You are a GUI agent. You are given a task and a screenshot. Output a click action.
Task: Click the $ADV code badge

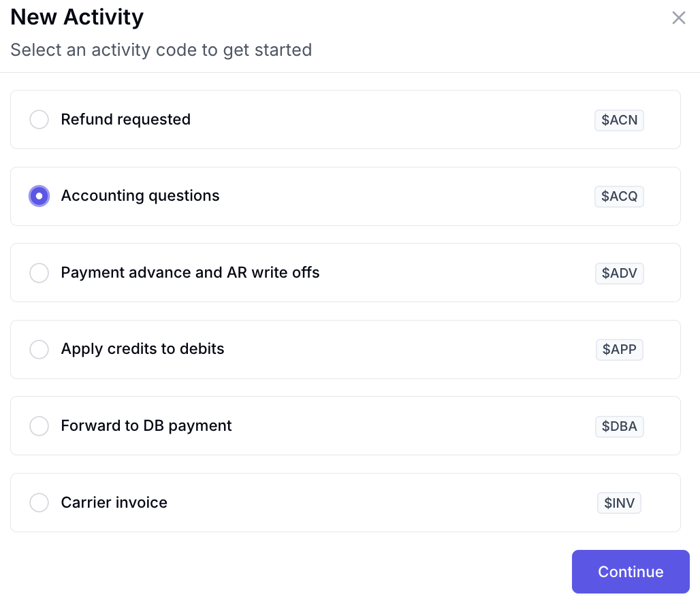point(619,273)
